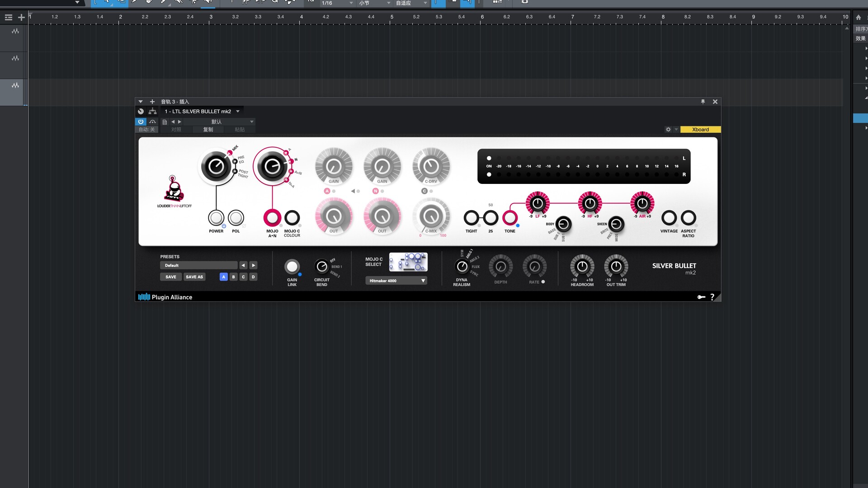Viewport: 868px width, 488px height.
Task: Toggle the TIGHT filter button
Action: [x=472, y=218]
